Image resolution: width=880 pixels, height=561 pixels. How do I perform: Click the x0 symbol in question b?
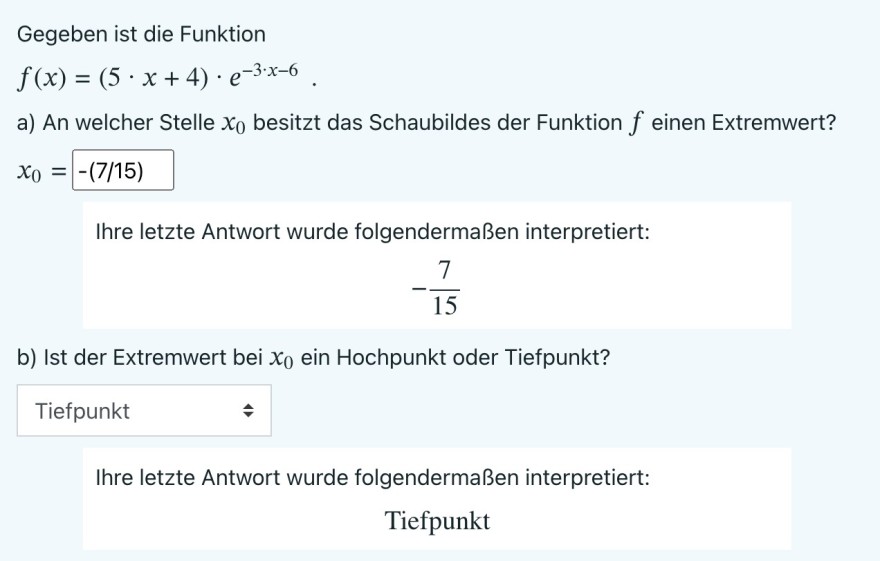click(281, 359)
